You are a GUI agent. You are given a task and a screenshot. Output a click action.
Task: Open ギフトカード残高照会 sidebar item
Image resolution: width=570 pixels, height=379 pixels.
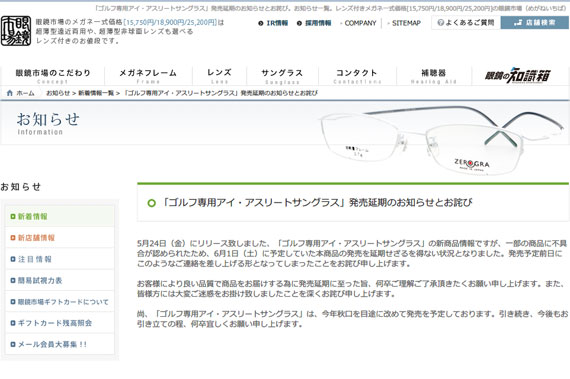click(x=60, y=323)
